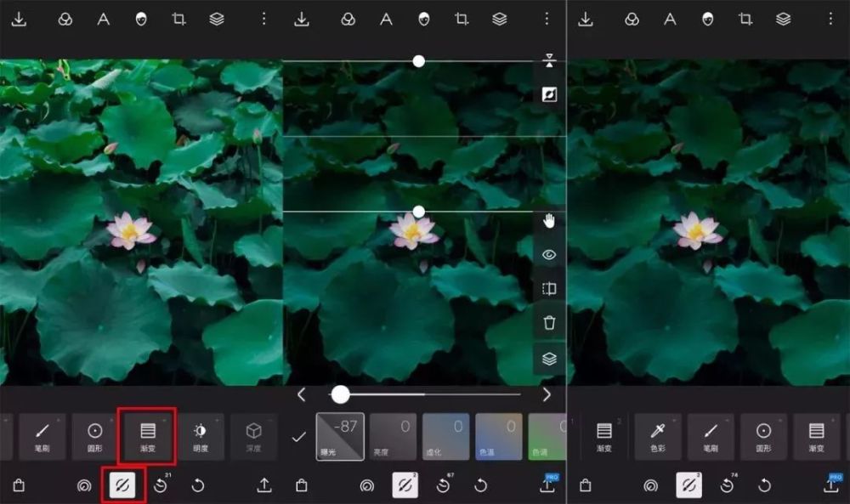Select the text tool A in left screen
This screenshot has height=504, width=850.
(x=103, y=20)
